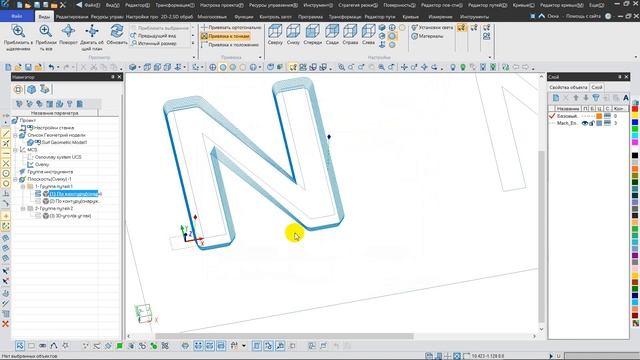The width and height of the screenshot is (640, 360).
Task: Click the blue light bulb icon in toolbar
Action: [453, 67]
